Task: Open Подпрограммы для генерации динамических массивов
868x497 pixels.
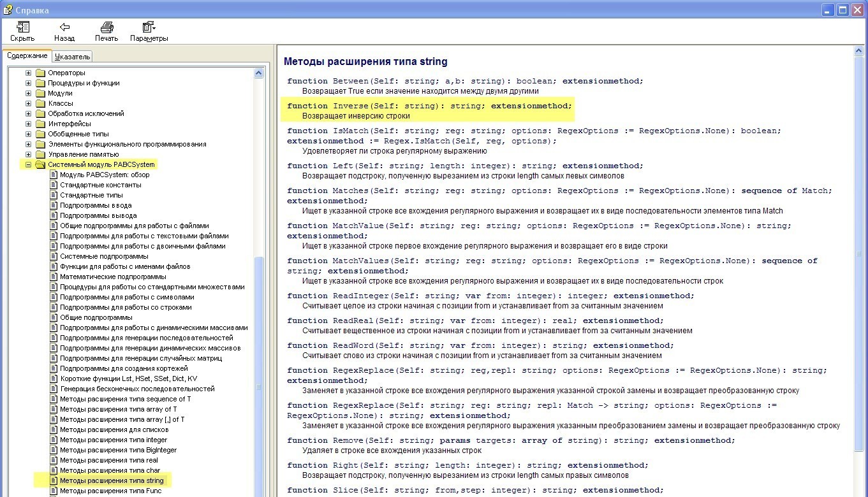Action: pos(150,348)
